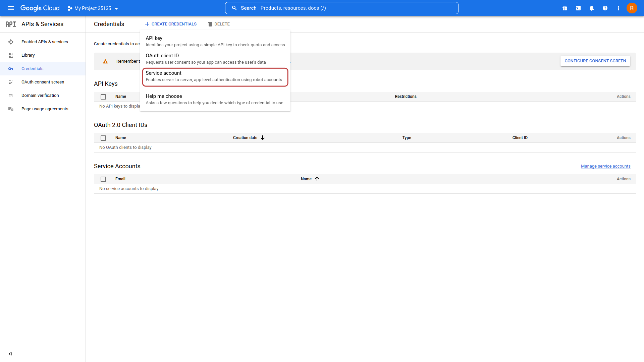This screenshot has width=644, height=362.
Task: Click the Page usage agreements icon
Action: pos(11,109)
